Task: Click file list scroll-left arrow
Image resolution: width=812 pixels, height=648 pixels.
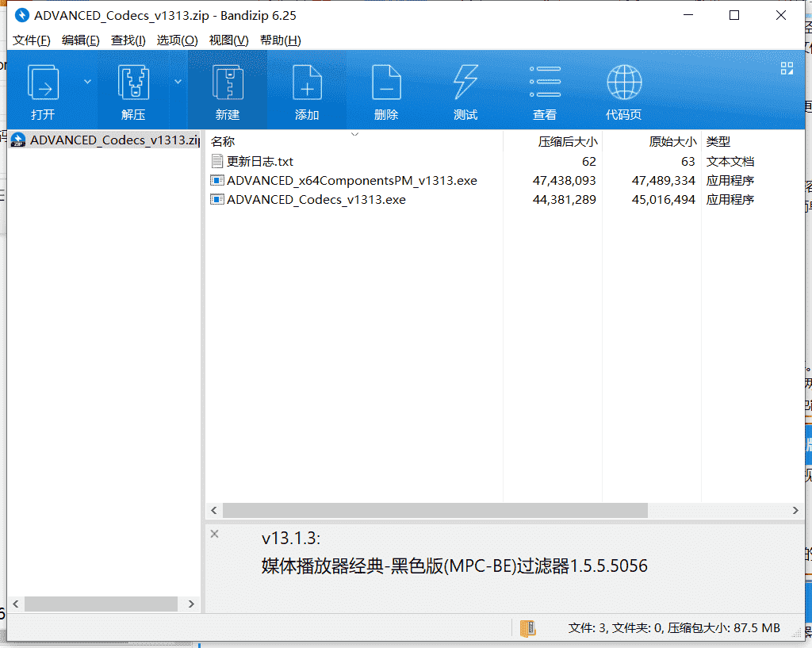Action: pyautogui.click(x=214, y=510)
